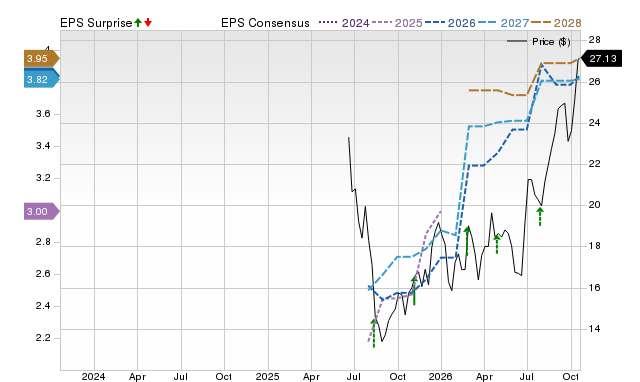Image resolution: width=640 pixels, height=382 pixels.
Task: Select the 2027 consensus legend entry
Action: pos(503,23)
